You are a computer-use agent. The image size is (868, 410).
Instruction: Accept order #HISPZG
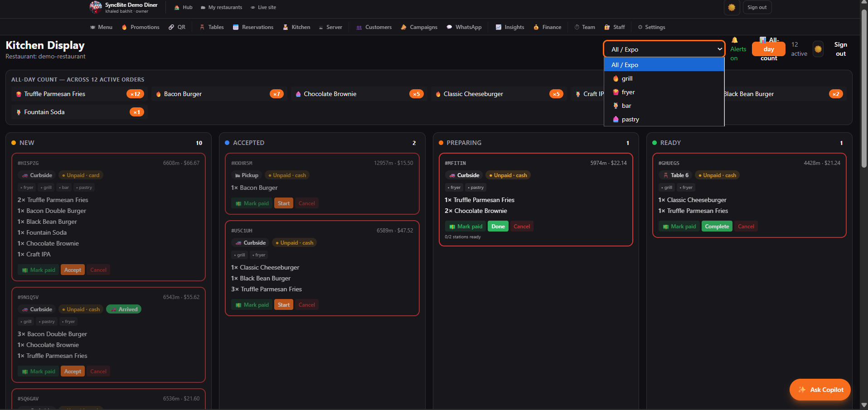73,270
